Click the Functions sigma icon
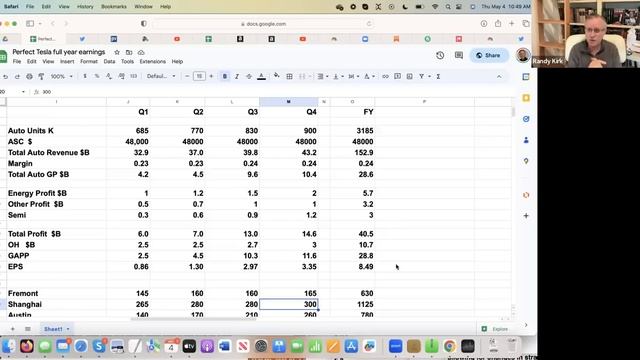Screen dimensions: 640x360 pos(438,76)
